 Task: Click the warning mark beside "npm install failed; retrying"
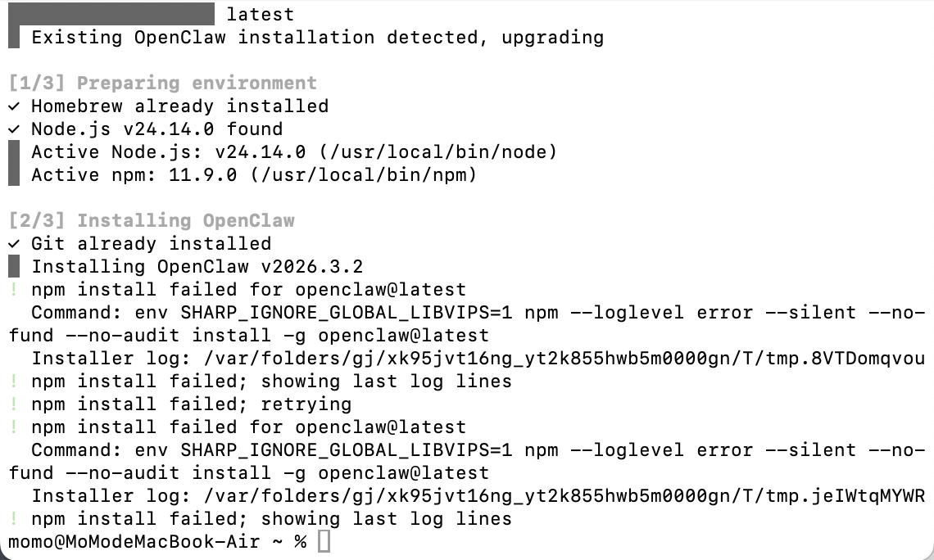[x=14, y=404]
